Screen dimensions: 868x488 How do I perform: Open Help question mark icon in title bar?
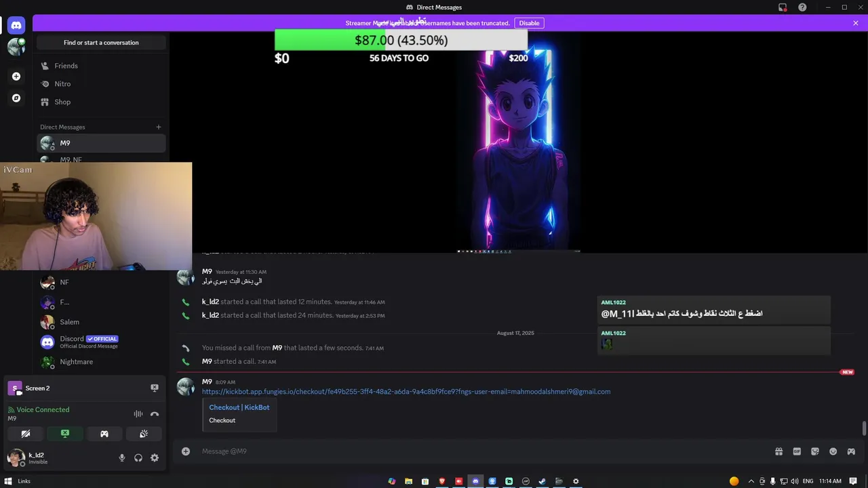coord(802,7)
